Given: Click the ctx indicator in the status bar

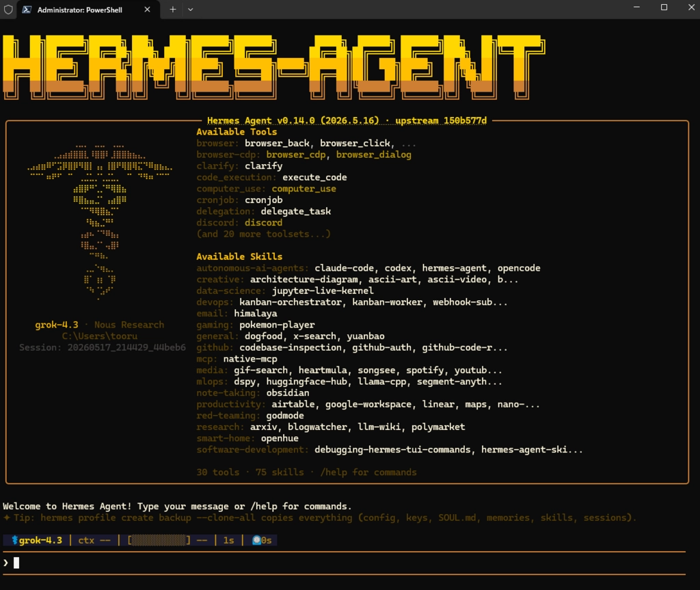Looking at the screenshot, I should coord(94,540).
